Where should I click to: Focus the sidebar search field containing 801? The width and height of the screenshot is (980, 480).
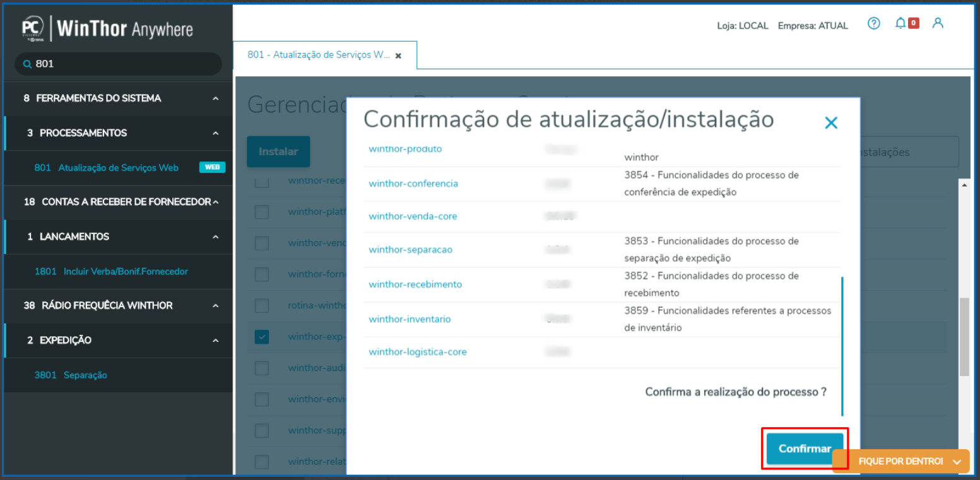click(118, 64)
